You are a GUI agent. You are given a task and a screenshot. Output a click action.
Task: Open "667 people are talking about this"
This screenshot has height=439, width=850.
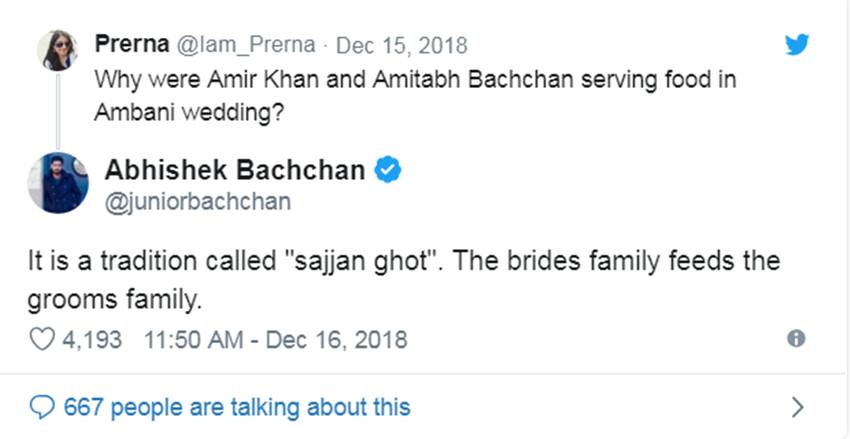tap(236, 407)
